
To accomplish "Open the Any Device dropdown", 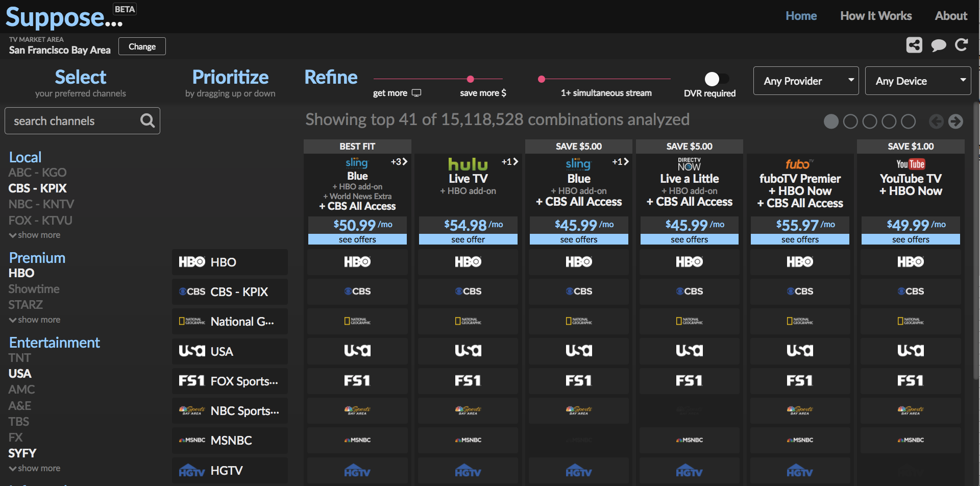I will (x=918, y=81).
